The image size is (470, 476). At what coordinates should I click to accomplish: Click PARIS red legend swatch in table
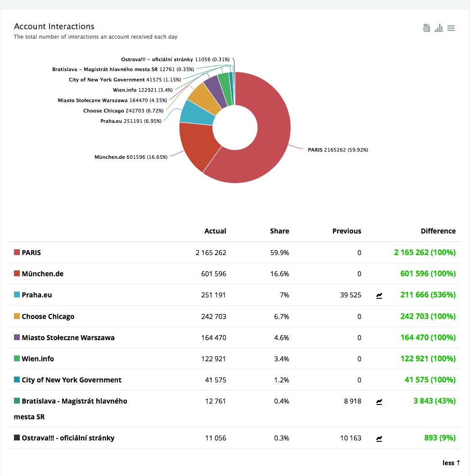(x=17, y=252)
